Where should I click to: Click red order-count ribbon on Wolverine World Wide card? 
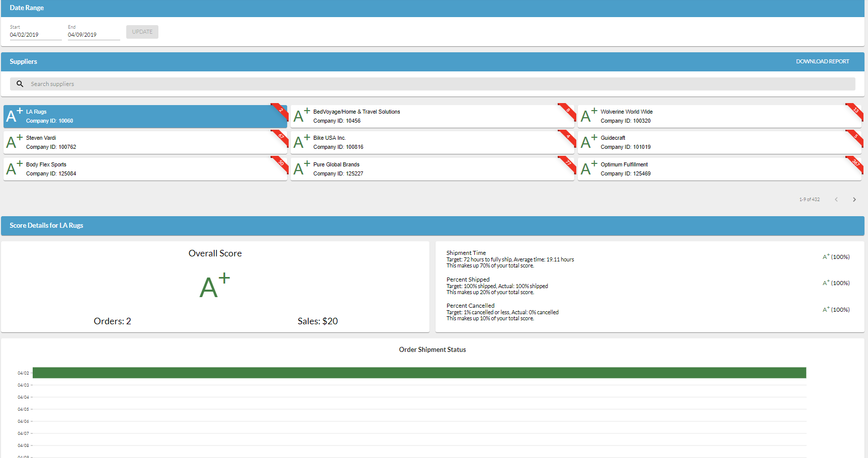pyautogui.click(x=855, y=111)
